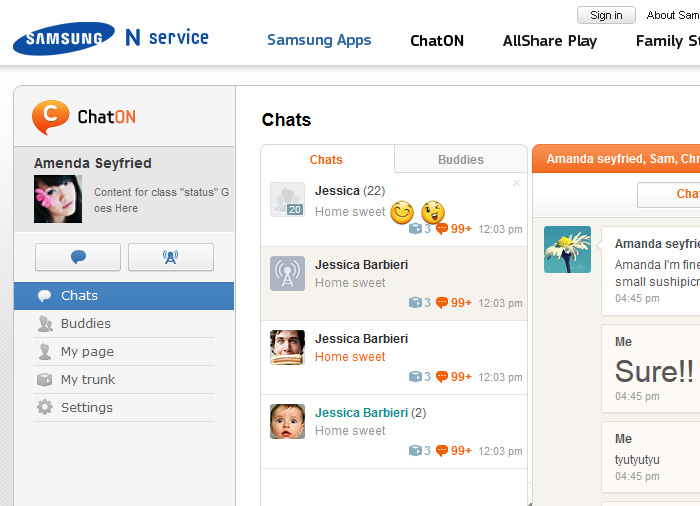The image size is (700, 506).
Task: Click the My trunk box icon
Action: [x=45, y=380]
